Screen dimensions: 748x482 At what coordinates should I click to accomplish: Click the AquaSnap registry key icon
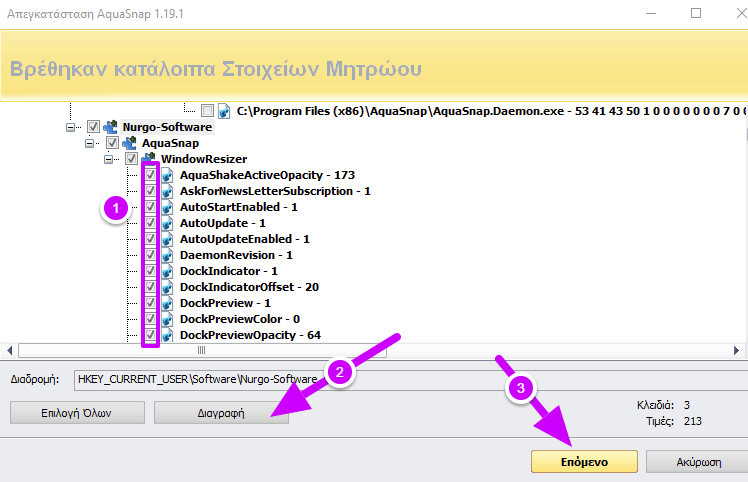(x=130, y=143)
